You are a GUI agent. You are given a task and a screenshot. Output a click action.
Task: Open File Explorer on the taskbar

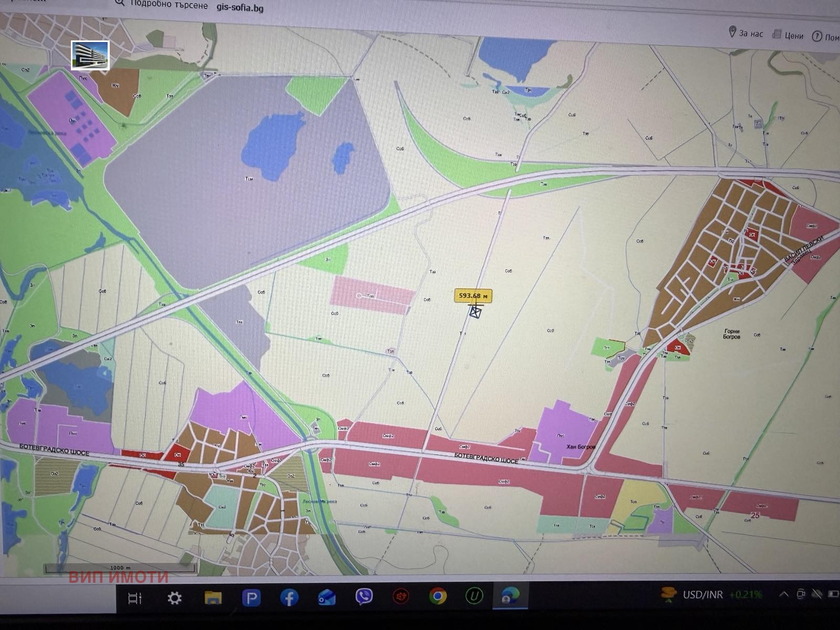(x=213, y=596)
